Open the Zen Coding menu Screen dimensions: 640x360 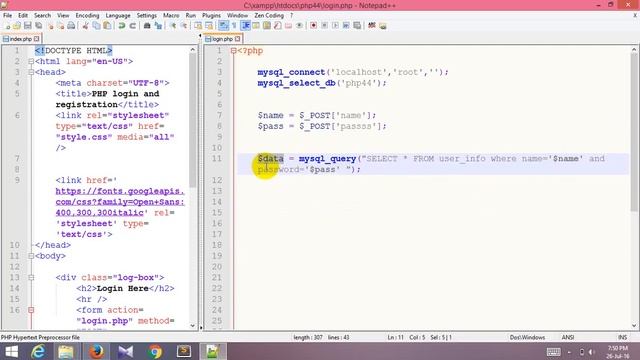pyautogui.click(x=269, y=16)
